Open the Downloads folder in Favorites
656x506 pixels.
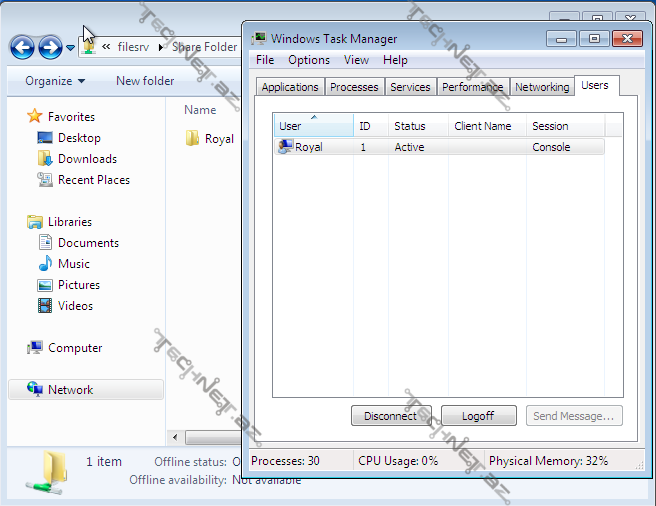(86, 159)
